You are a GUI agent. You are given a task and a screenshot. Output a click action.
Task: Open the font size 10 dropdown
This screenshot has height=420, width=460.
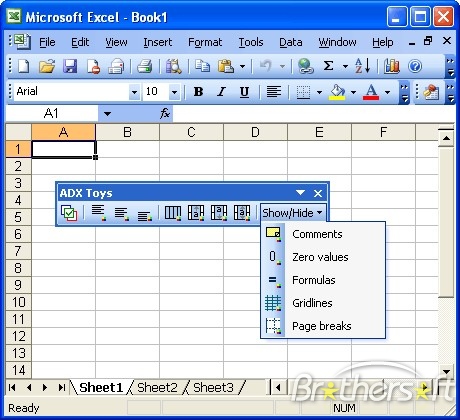click(174, 92)
